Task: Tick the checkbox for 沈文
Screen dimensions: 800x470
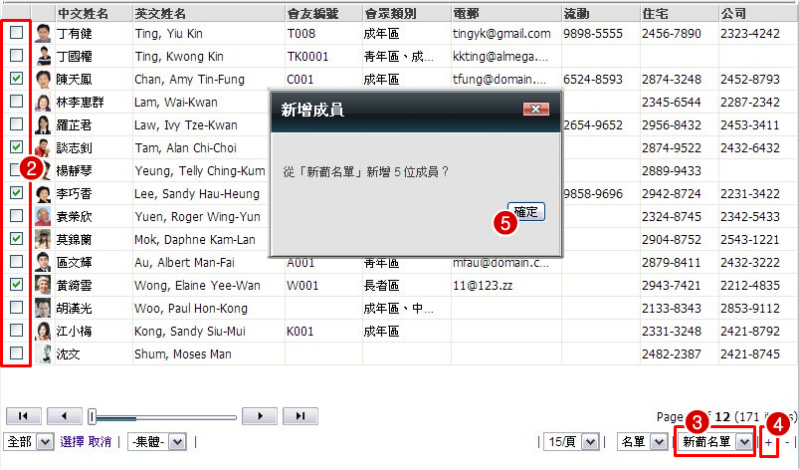Action: click(x=16, y=353)
